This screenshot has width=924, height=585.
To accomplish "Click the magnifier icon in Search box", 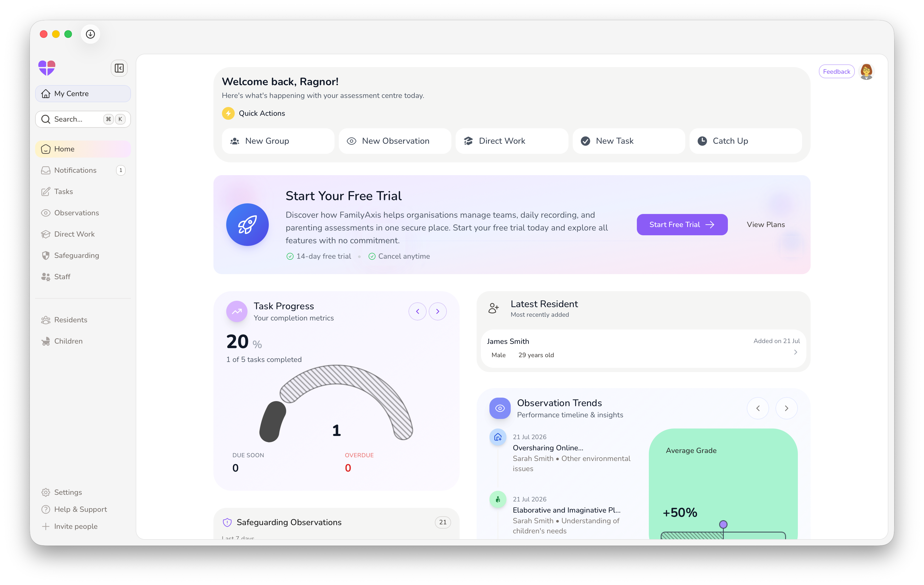I will click(46, 120).
